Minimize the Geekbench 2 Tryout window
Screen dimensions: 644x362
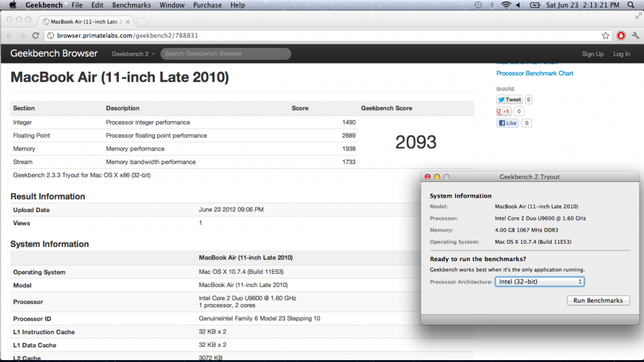(437, 176)
